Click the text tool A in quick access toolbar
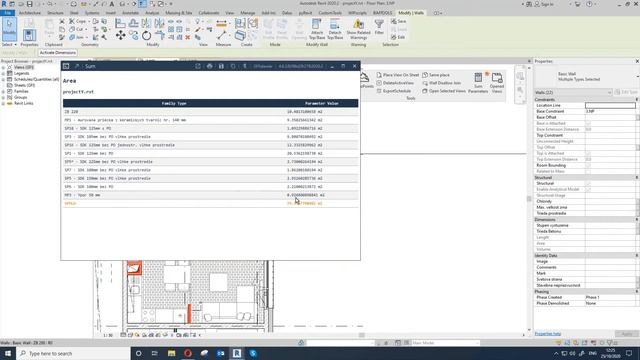 click(x=111, y=4)
